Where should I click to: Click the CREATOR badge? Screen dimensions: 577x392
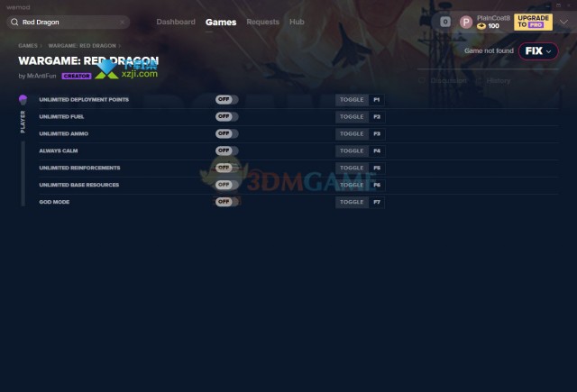pos(77,76)
